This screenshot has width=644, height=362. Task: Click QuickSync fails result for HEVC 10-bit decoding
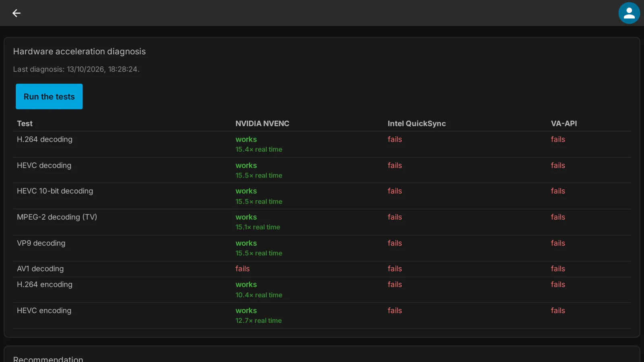pos(395,191)
